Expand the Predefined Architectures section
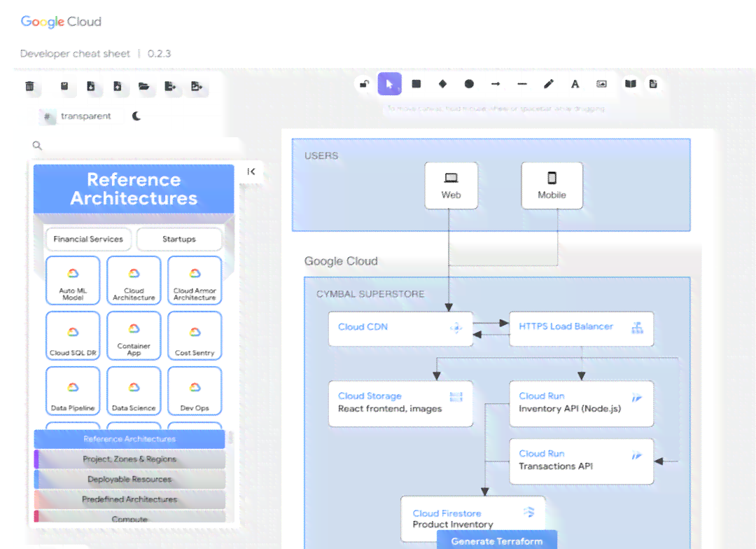Screen dimensions: 756x549 (129, 499)
